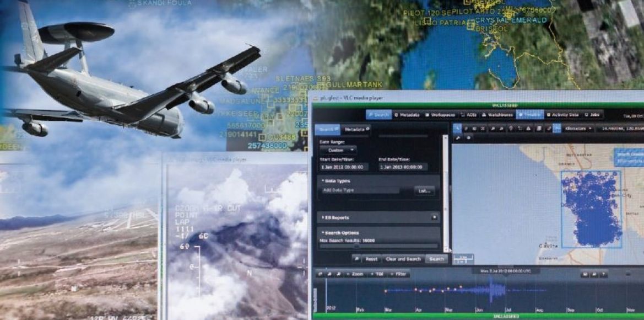Select the Metadata sub-tab in search panel

click(356, 129)
